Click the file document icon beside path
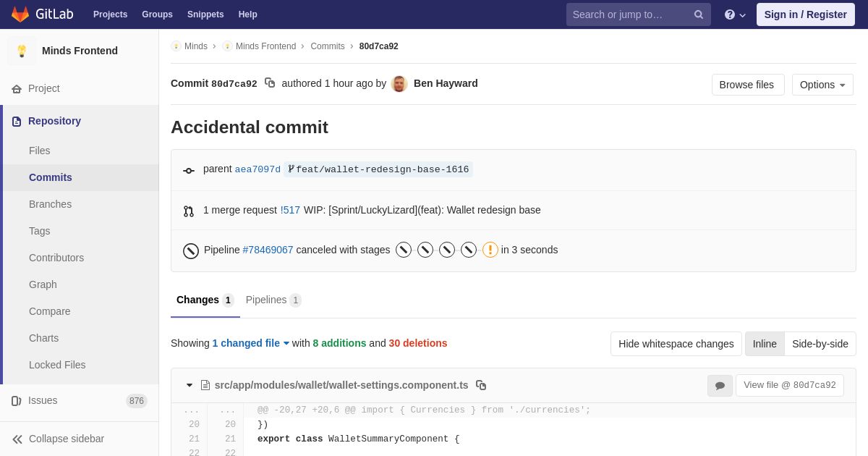This screenshot has width=868, height=456. click(205, 385)
